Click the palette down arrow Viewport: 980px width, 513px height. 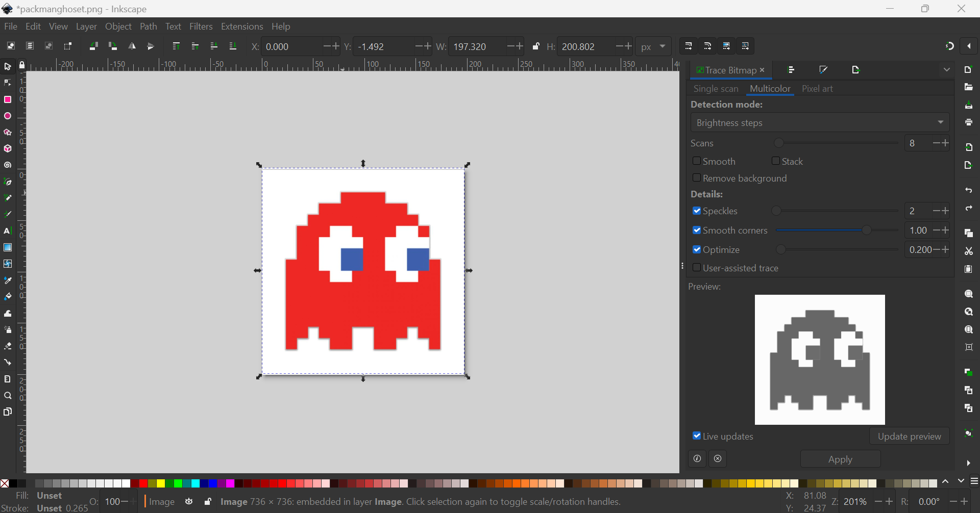click(x=961, y=482)
